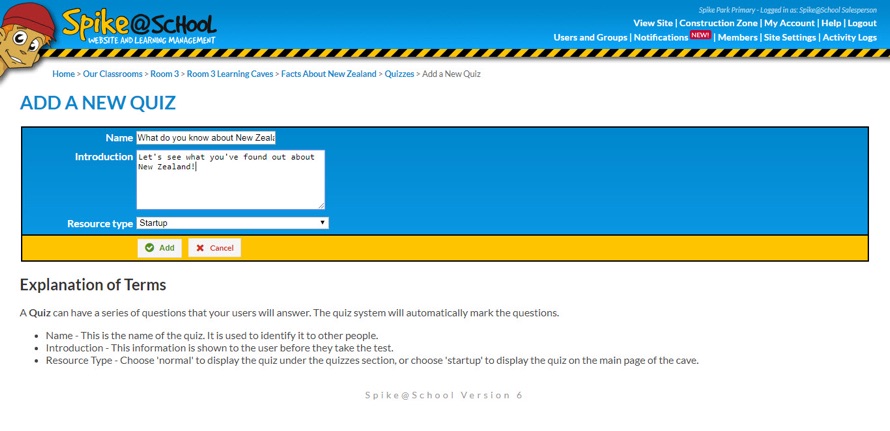
Task: Open Room 3 Learning Caves breadcrumb
Action: point(230,74)
